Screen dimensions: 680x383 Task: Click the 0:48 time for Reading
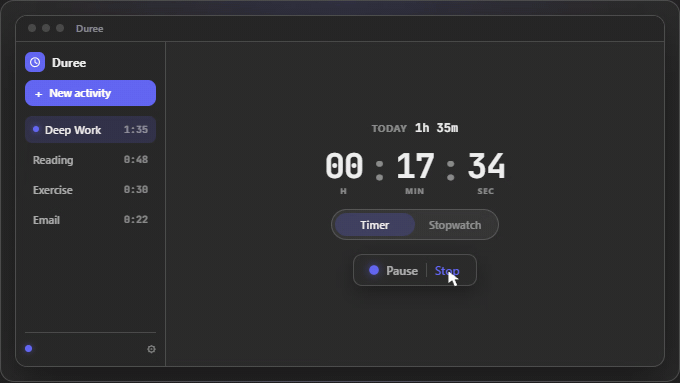tap(136, 160)
